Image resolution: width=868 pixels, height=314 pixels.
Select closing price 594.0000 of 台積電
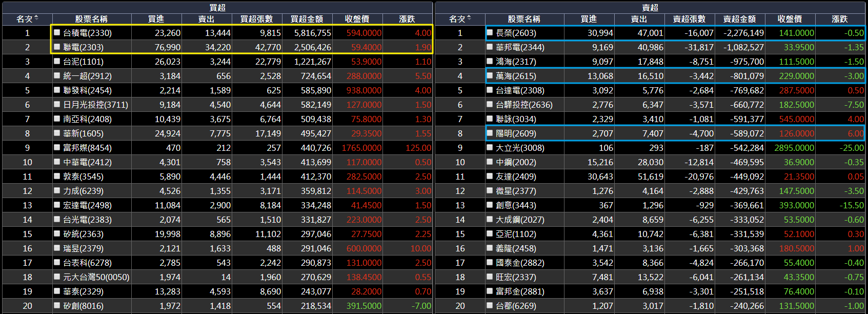(x=364, y=33)
